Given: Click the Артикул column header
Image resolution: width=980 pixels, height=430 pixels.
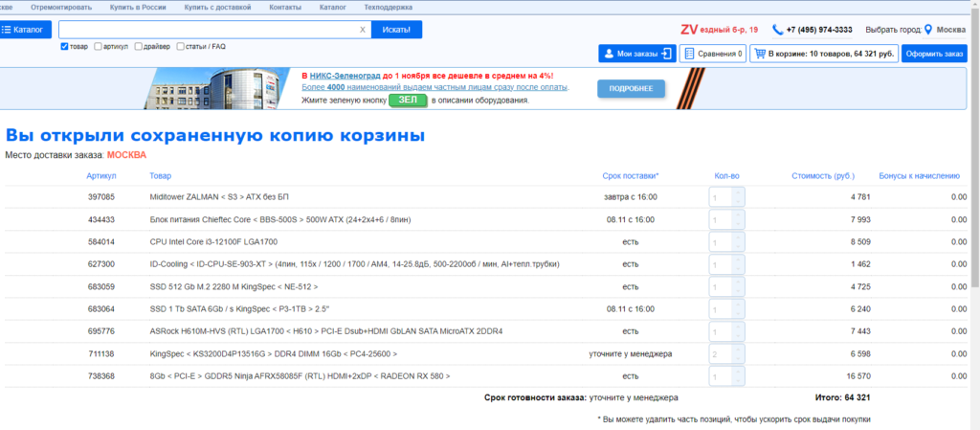Looking at the screenshot, I should pyautogui.click(x=101, y=175).
